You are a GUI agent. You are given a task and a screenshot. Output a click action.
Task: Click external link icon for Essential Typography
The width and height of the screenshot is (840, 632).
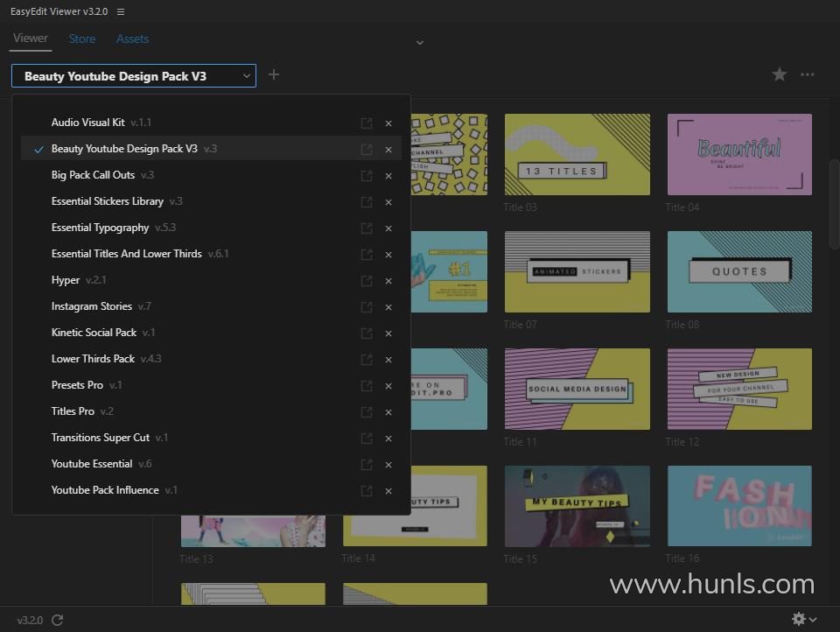coord(367,228)
